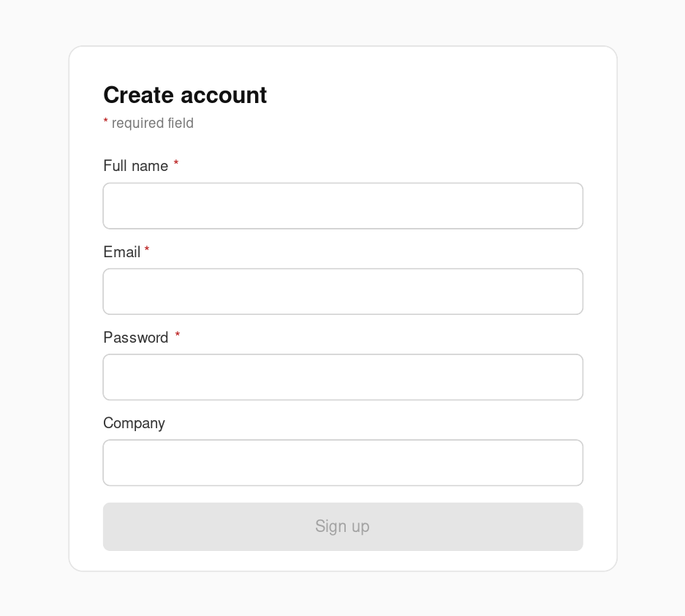Click the "Sign up" text on the button

342,526
